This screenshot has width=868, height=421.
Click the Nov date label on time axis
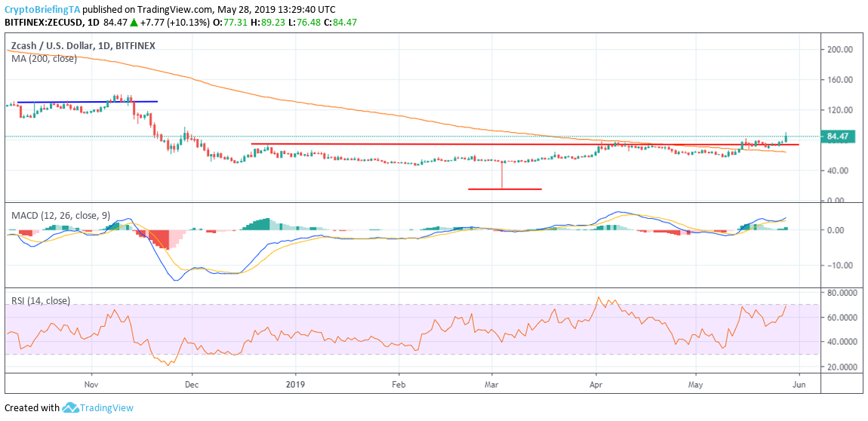click(x=91, y=383)
